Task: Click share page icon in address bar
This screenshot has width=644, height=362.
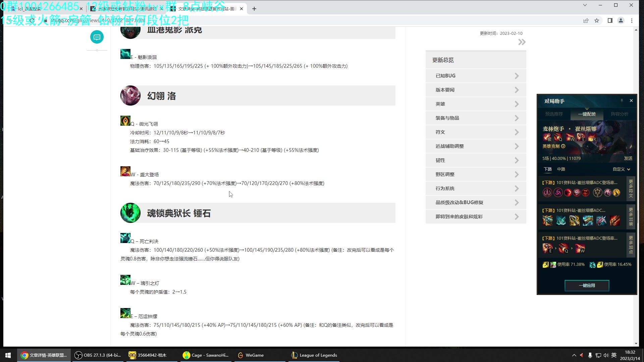Action: point(586,20)
